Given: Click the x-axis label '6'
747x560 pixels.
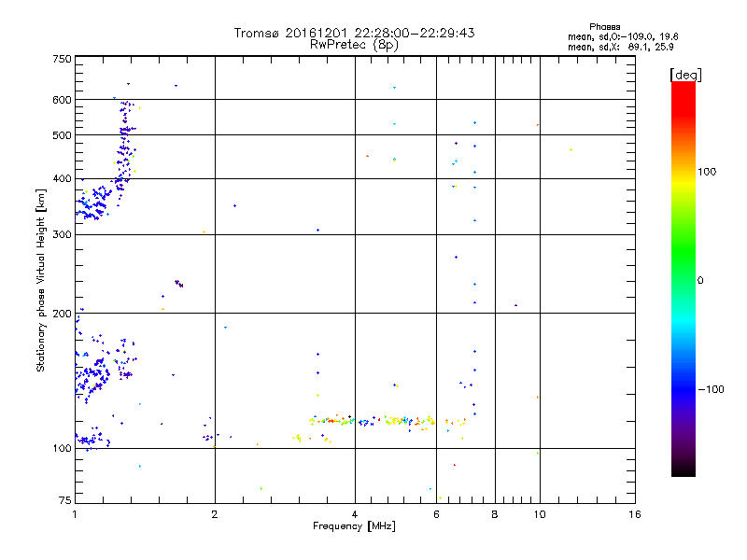Looking at the screenshot, I should coord(436,514).
